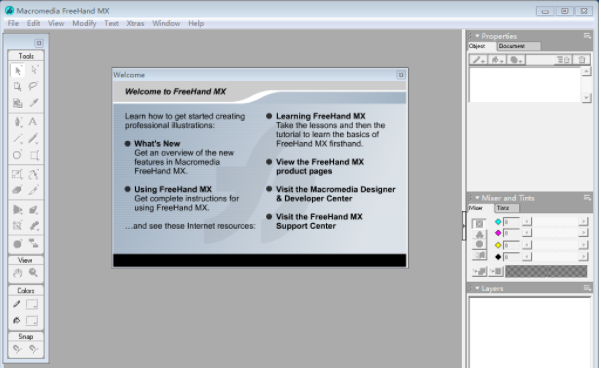Viewport: 601px width, 368px height.
Task: Choose the Ellipse tool
Action: pyautogui.click(x=17, y=155)
